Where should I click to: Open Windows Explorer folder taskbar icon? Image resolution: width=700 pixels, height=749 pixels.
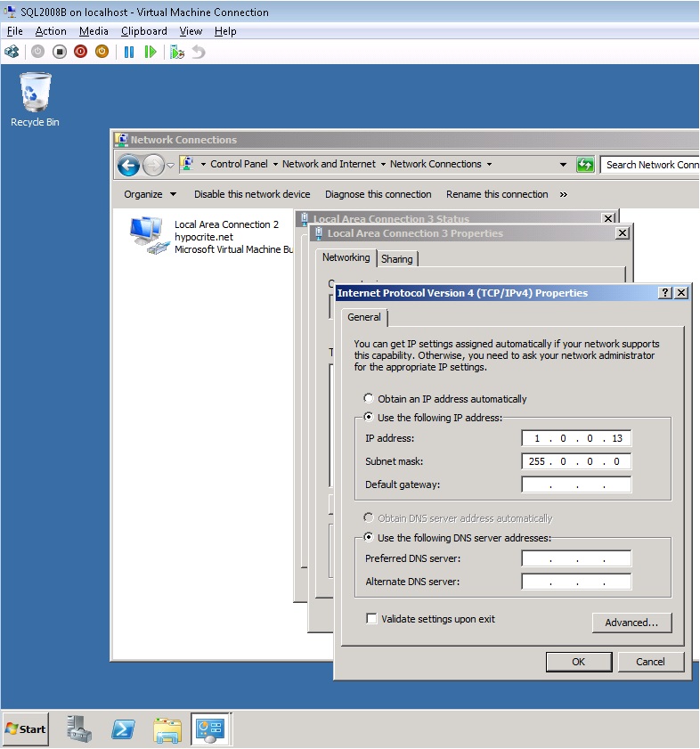(167, 730)
